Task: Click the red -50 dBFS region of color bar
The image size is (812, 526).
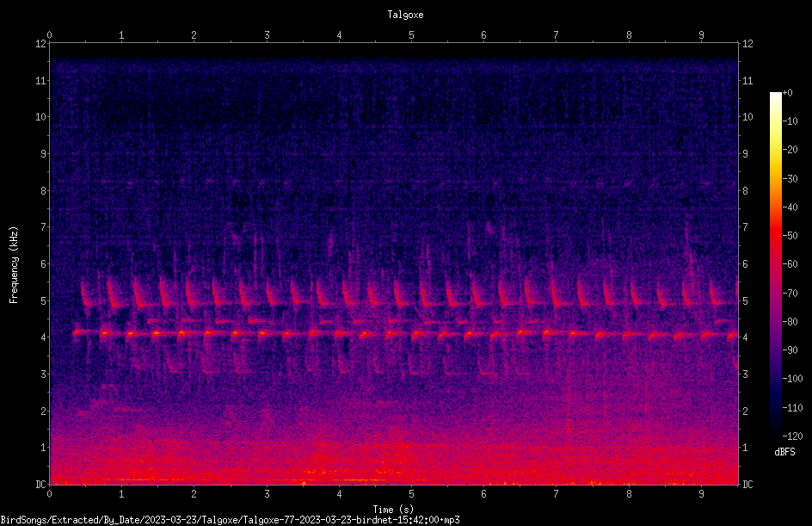Action: click(x=775, y=235)
